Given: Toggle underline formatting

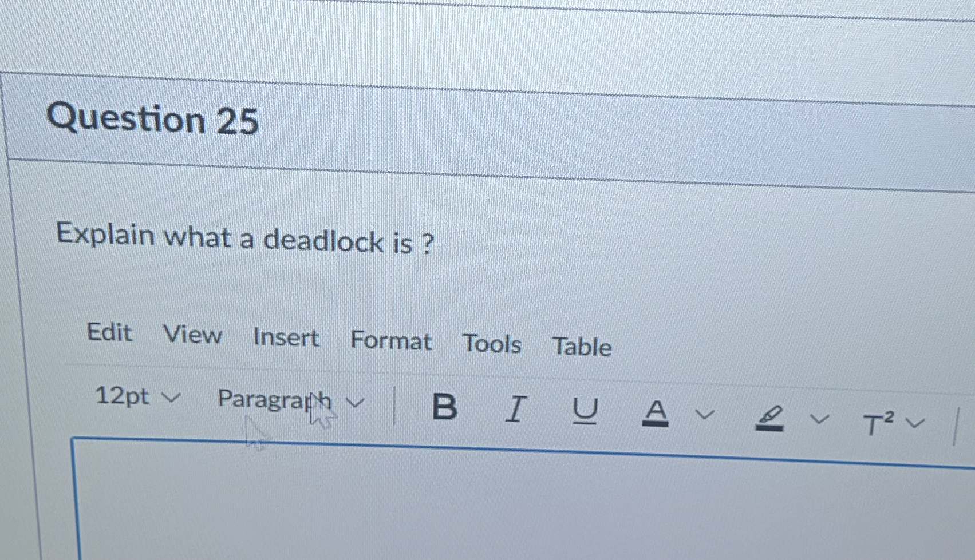Looking at the screenshot, I should click(585, 411).
